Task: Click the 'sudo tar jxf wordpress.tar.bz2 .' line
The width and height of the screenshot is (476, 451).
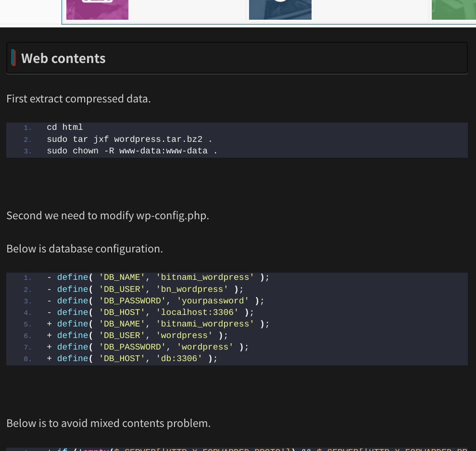Action: pos(129,139)
